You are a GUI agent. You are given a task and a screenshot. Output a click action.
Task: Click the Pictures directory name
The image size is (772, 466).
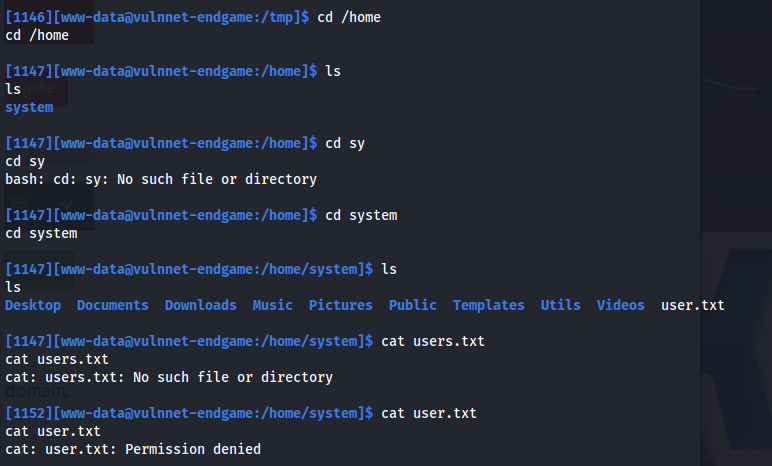[340, 305]
